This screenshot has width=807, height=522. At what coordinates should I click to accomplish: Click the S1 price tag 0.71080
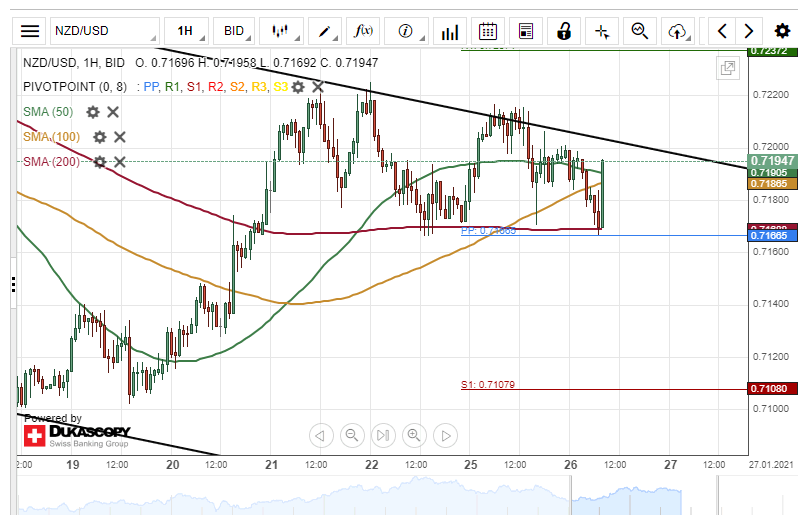click(x=773, y=389)
